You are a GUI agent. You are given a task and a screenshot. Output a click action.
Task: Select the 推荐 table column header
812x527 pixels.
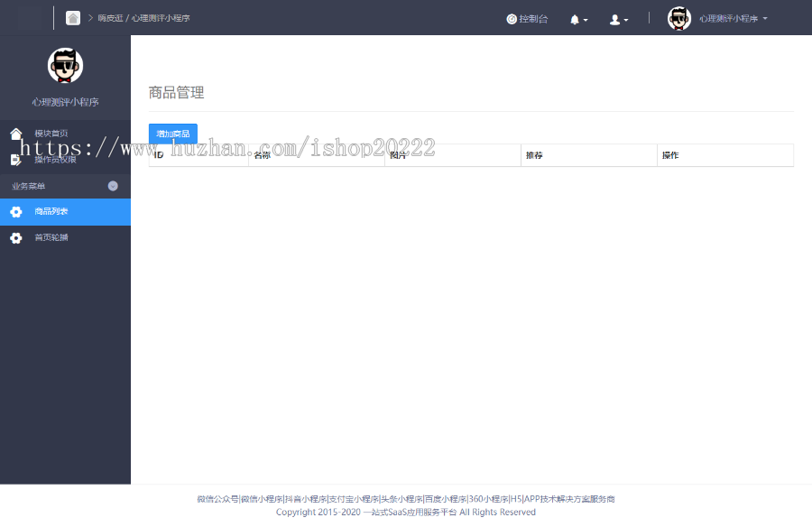pyautogui.click(x=533, y=155)
